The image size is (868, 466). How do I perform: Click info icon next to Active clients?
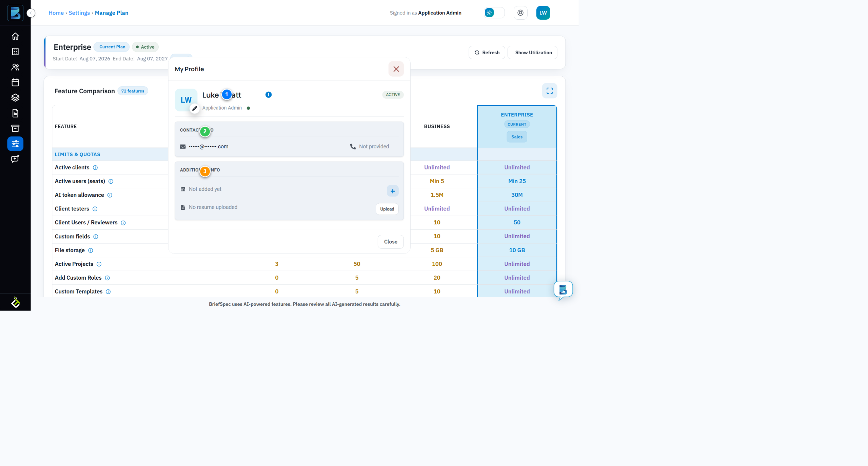click(x=95, y=168)
